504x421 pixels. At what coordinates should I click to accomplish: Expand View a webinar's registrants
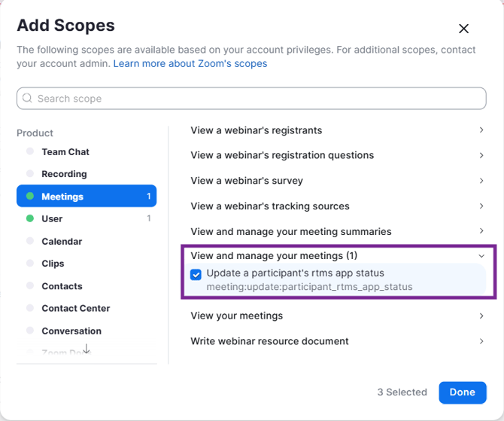coord(481,130)
